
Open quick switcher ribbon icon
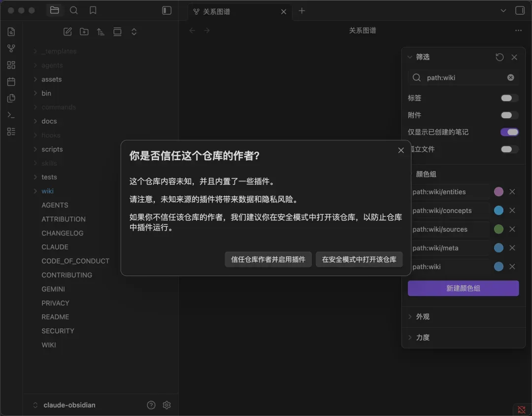point(11,32)
